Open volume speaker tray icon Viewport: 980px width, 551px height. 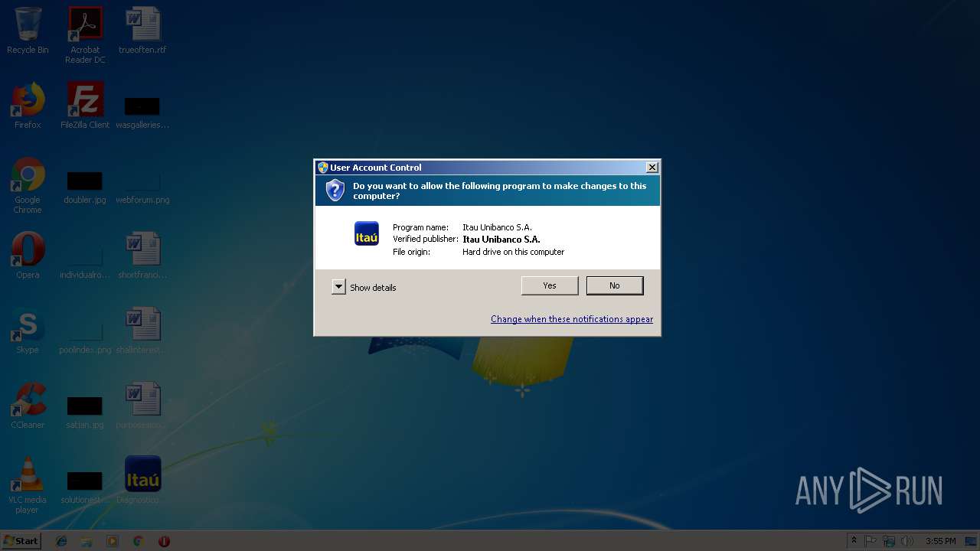907,541
